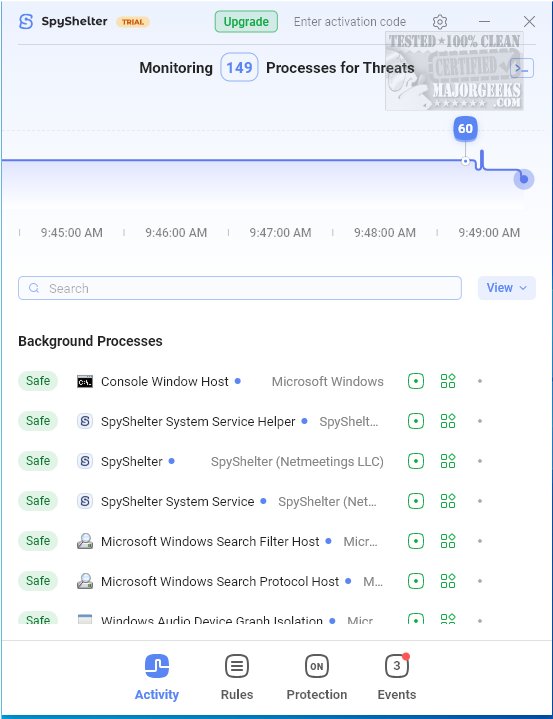Click the Microsoft Windows publisher text

(x=328, y=382)
